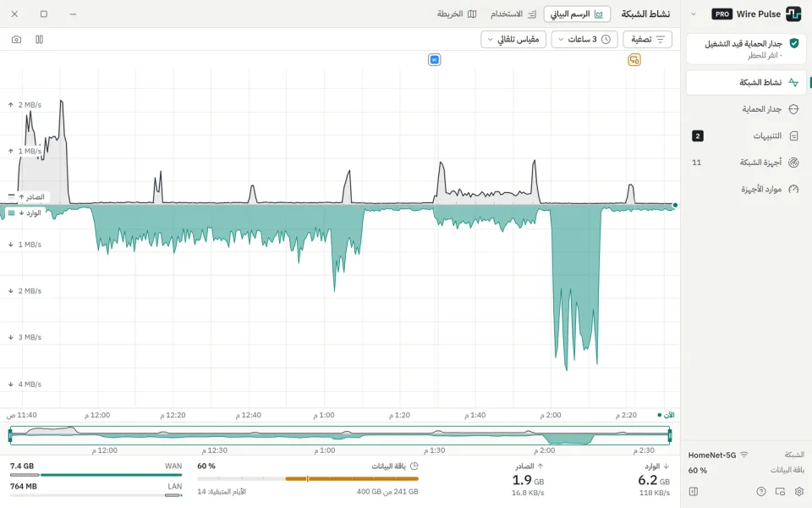
Task: Open the 3 ساعات time range dropdown
Action: coord(584,40)
